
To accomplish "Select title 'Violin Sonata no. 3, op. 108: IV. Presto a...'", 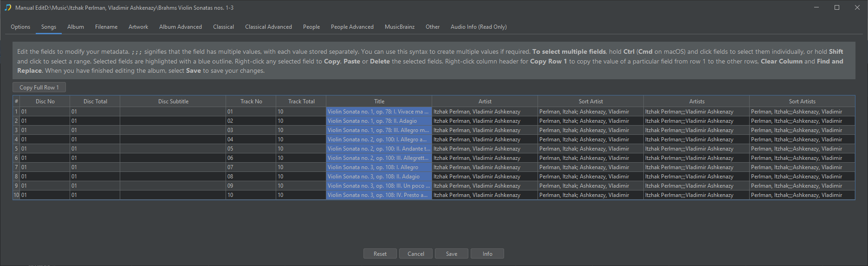I will click(x=379, y=195).
